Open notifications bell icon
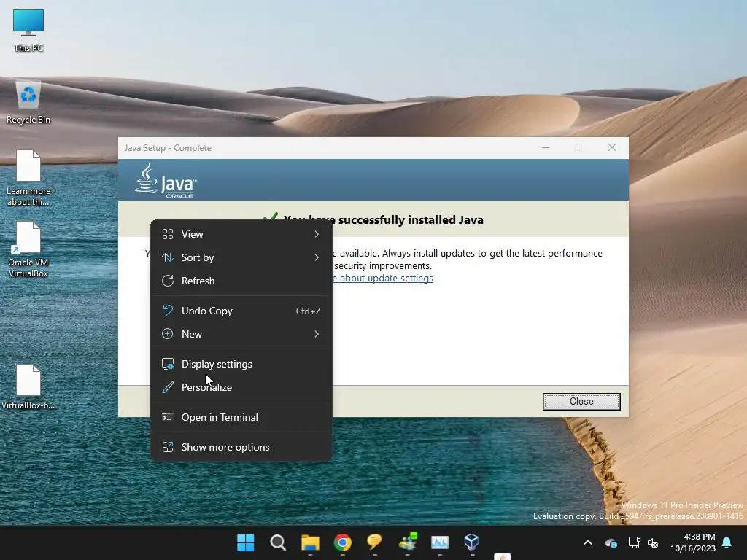Image resolution: width=747 pixels, height=560 pixels. tap(727, 542)
